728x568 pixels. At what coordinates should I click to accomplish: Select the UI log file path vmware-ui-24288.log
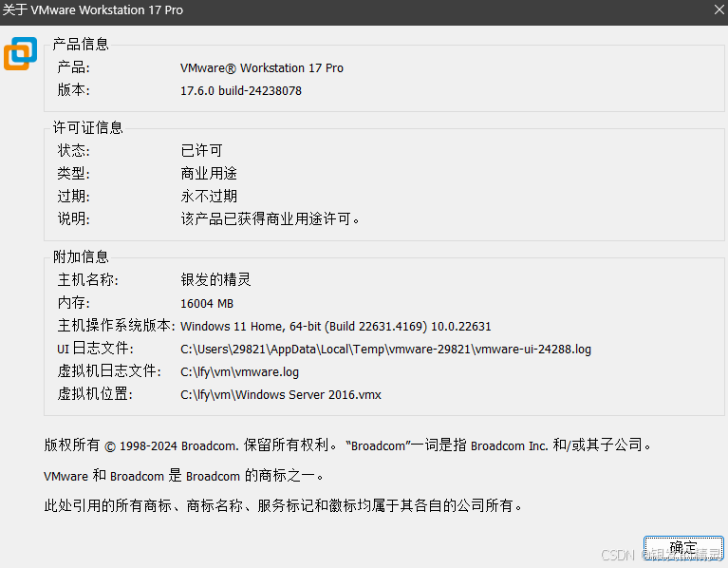point(385,350)
